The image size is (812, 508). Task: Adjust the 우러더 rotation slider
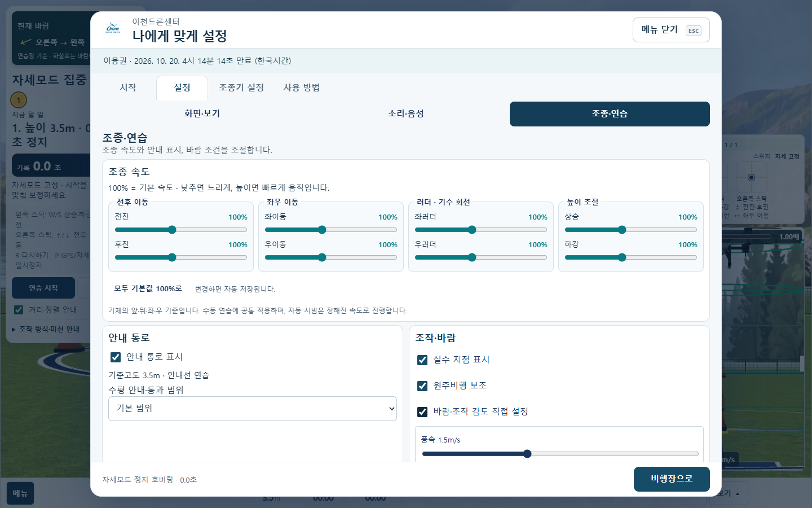(481, 257)
